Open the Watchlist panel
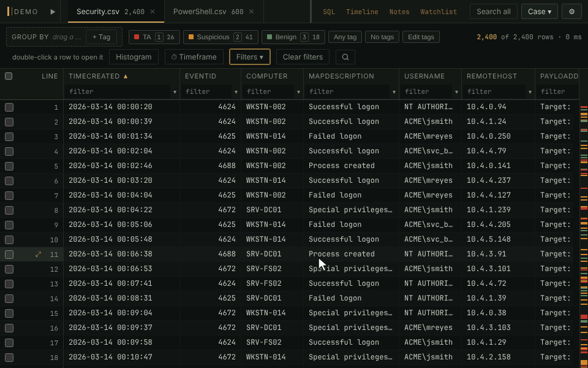 [x=439, y=12]
